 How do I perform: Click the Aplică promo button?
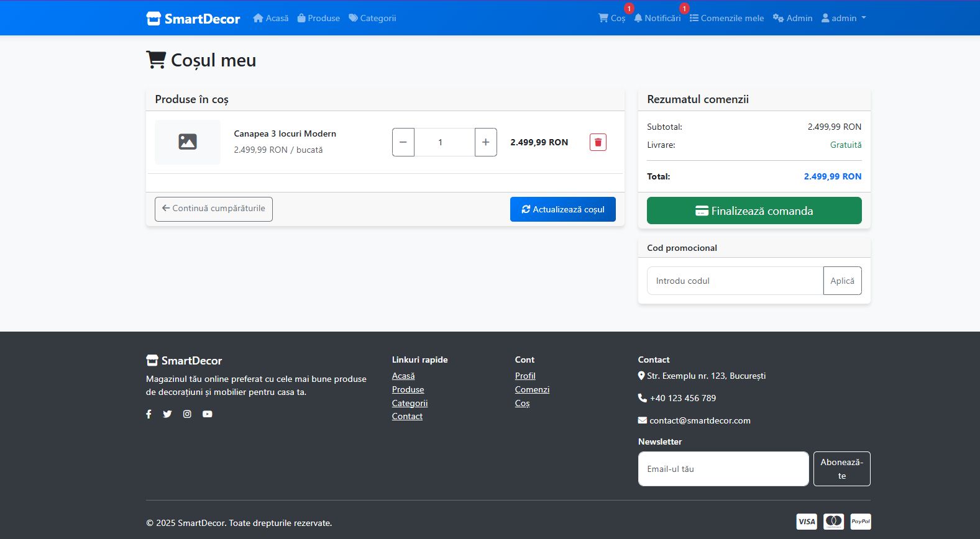tap(842, 281)
